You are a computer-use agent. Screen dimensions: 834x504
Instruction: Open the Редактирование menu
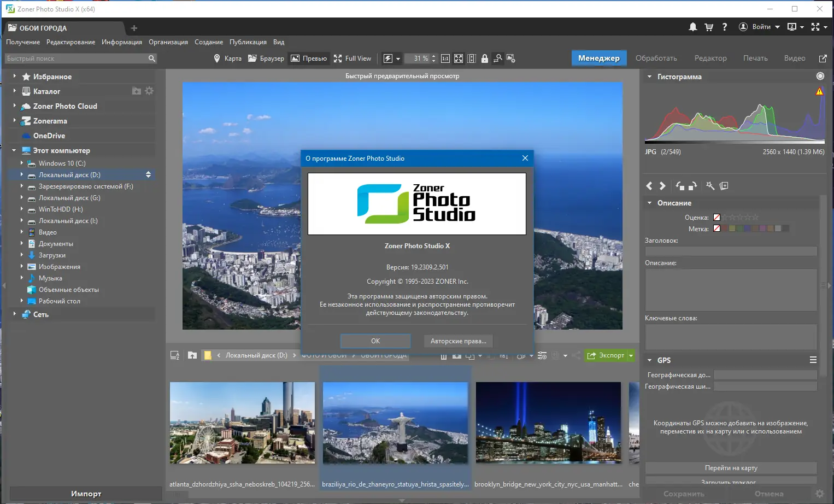pos(71,42)
